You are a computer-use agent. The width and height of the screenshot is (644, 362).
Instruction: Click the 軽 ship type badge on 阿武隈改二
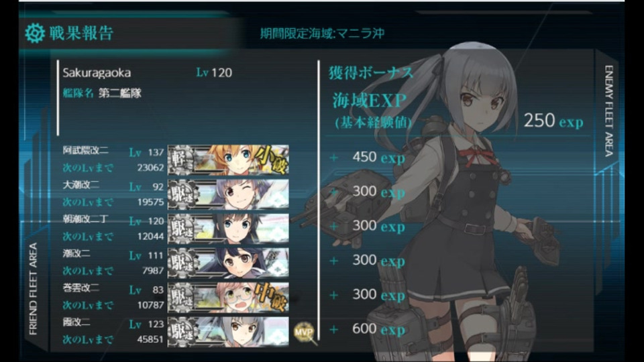click(181, 160)
